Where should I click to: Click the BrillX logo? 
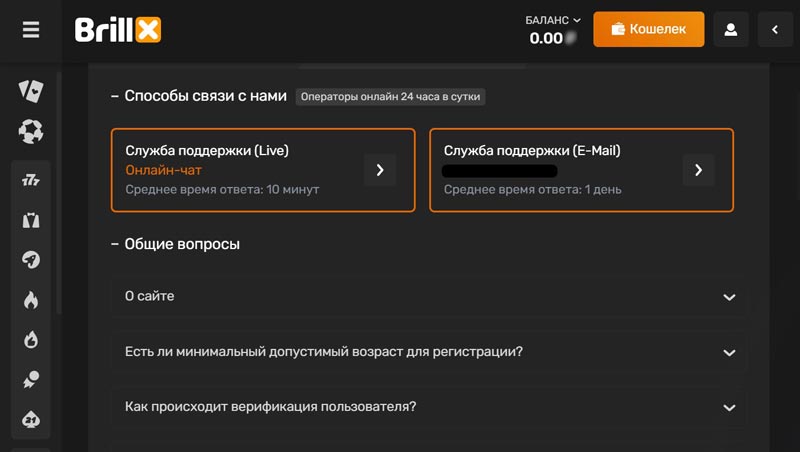(x=118, y=30)
